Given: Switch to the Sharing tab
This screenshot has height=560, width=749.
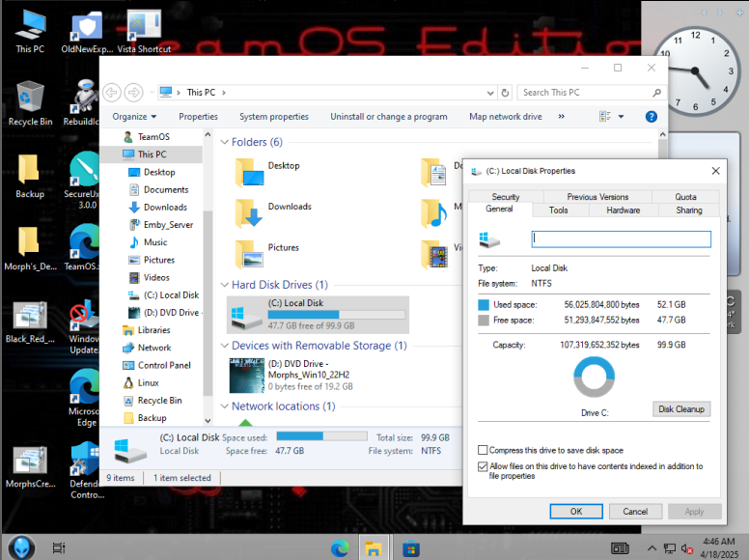Looking at the screenshot, I should tap(688, 210).
